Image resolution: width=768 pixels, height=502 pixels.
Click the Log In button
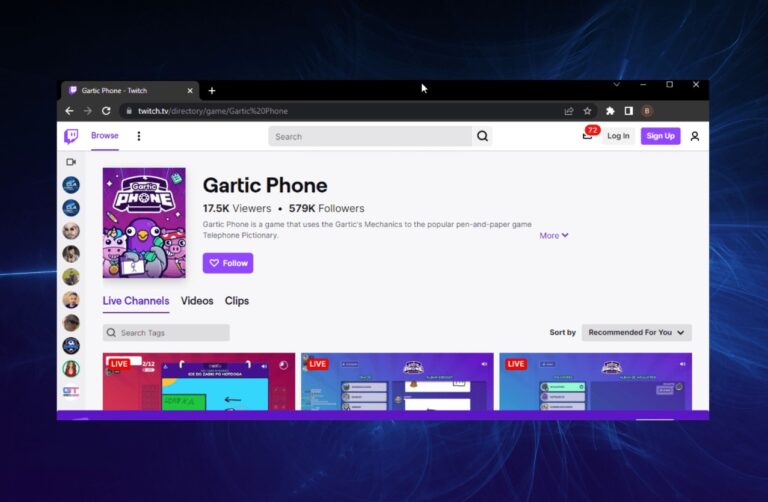coord(618,136)
